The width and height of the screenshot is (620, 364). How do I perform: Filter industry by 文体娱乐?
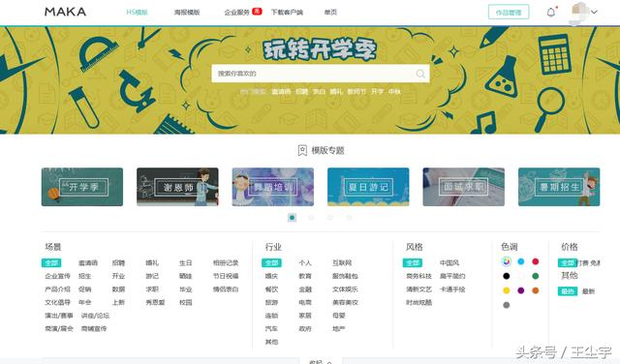click(345, 289)
